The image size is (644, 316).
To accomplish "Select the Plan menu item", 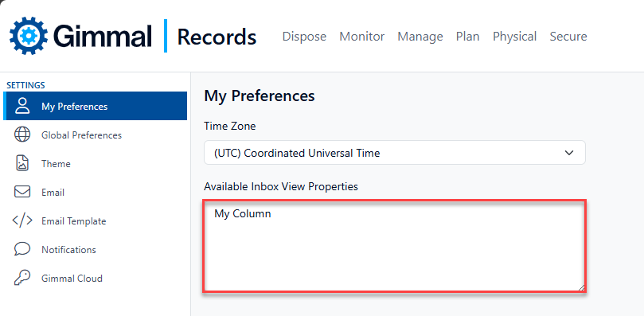I will tap(468, 37).
